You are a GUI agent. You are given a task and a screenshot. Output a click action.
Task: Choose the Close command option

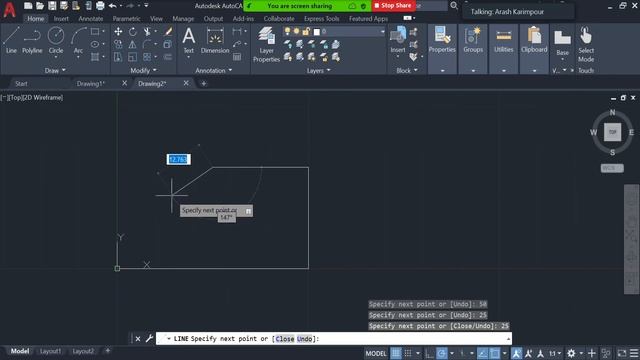pyautogui.click(x=284, y=339)
